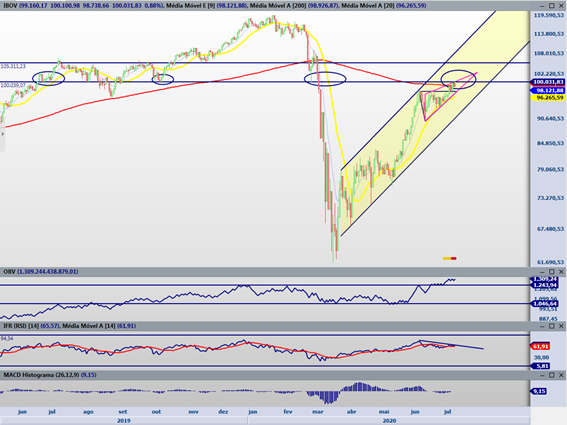567x425 pixels.
Task: Select the IFR (RSI) [14] panel title
Action: pos(21,326)
